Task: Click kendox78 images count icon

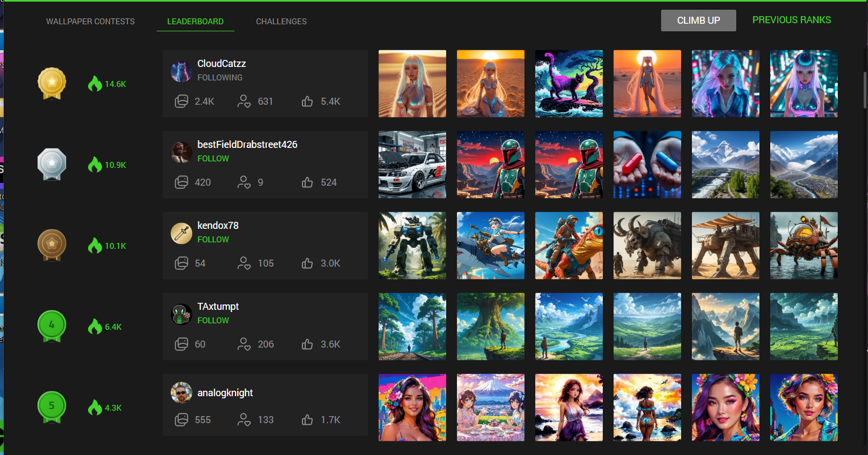Action: pyautogui.click(x=181, y=263)
